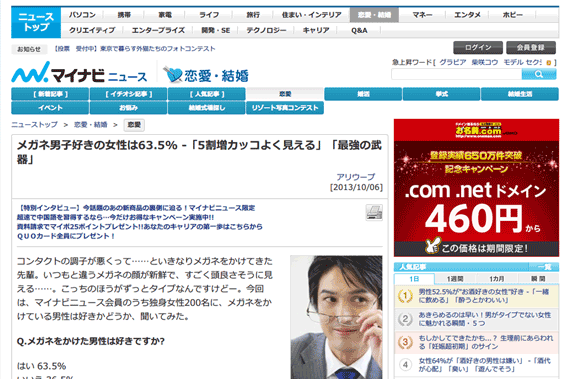This screenshot has height=379, width=570.
Task: Select the 旅行 category
Action: point(253,15)
